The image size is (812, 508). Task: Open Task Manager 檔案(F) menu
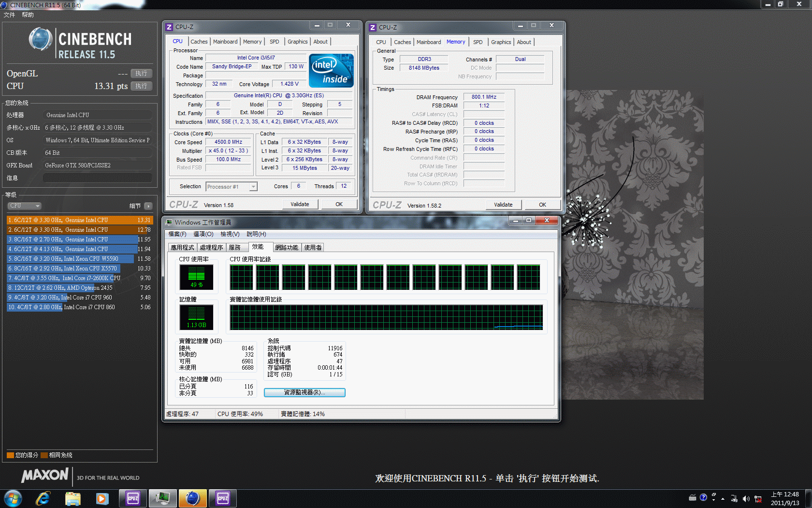click(x=177, y=234)
